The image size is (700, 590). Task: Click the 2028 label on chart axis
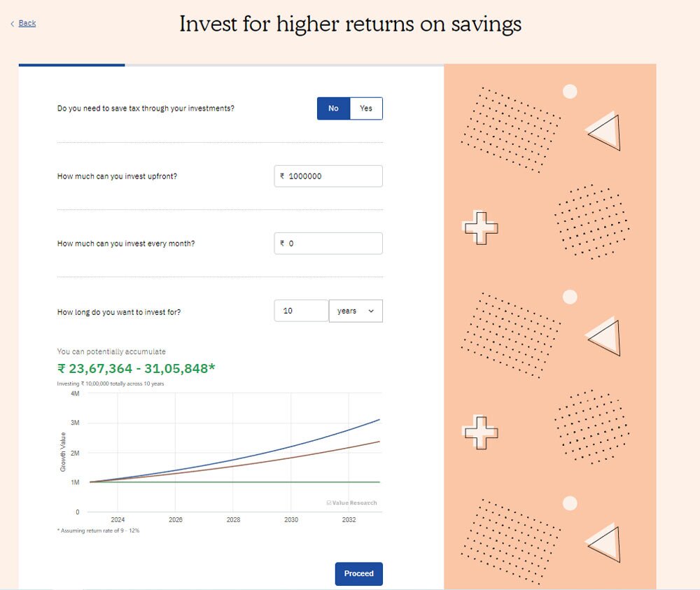coord(233,520)
